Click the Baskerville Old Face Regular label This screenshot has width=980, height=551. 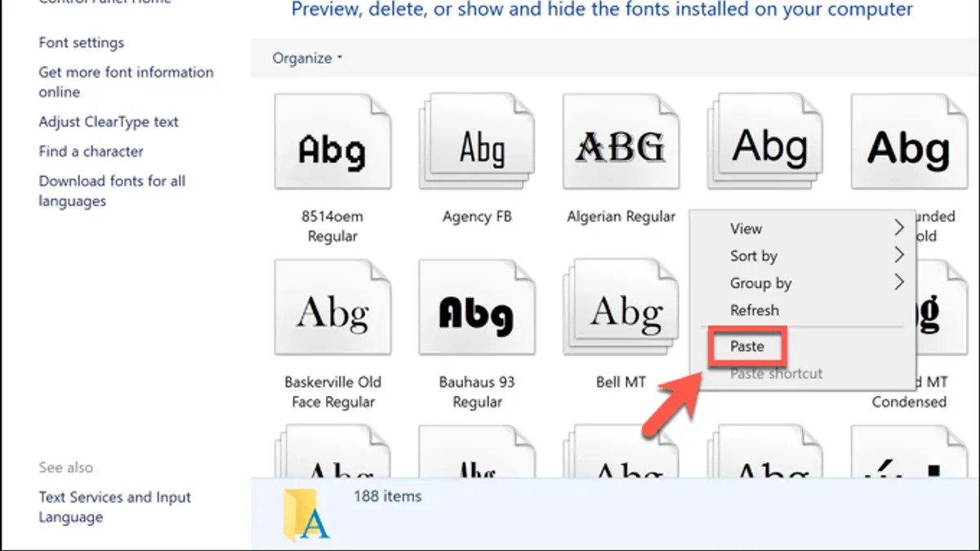tap(332, 392)
